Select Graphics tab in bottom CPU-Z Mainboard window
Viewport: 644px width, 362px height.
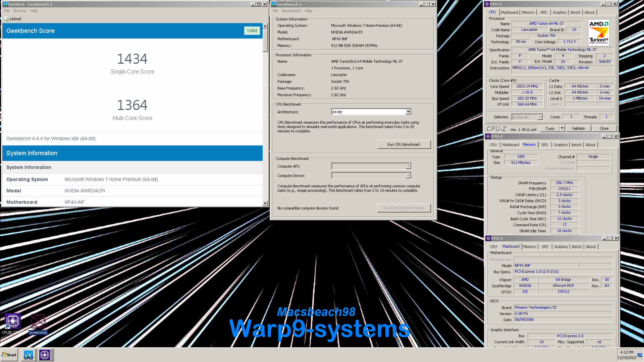point(561,247)
